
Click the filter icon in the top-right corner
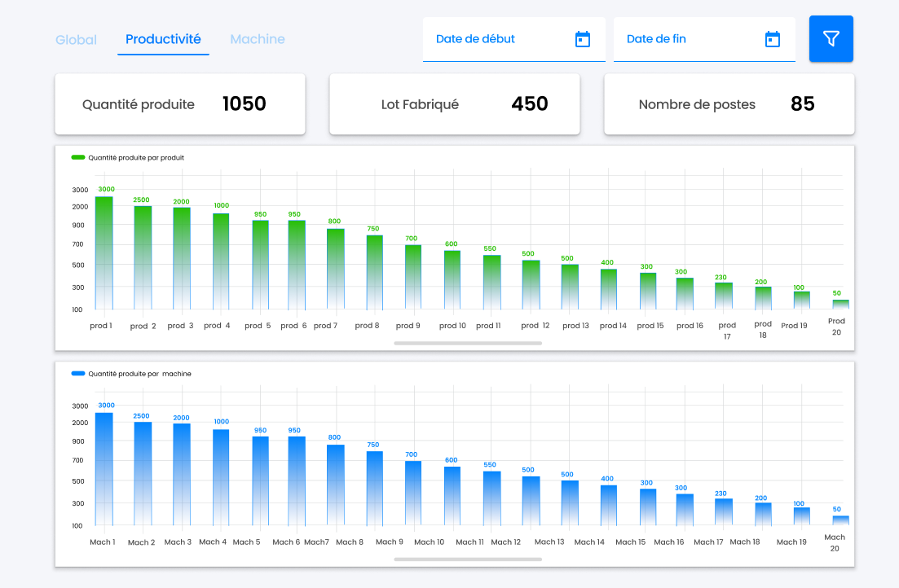click(831, 38)
